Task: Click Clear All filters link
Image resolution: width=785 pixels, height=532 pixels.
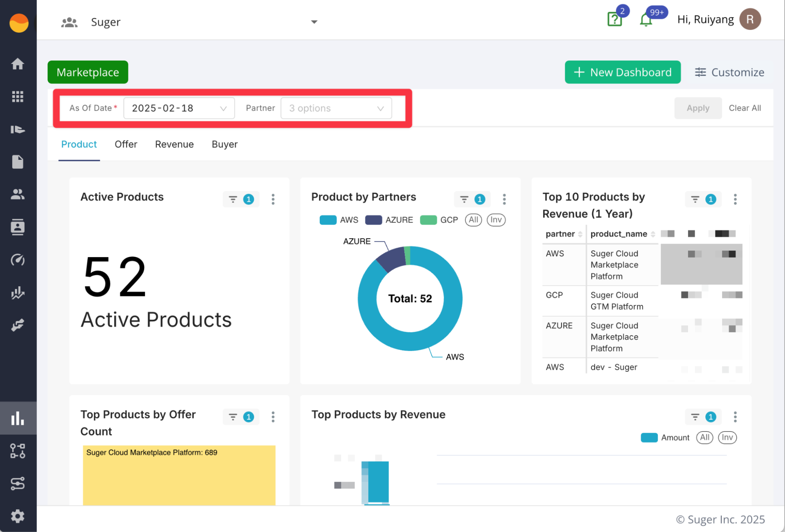Action: pos(745,108)
